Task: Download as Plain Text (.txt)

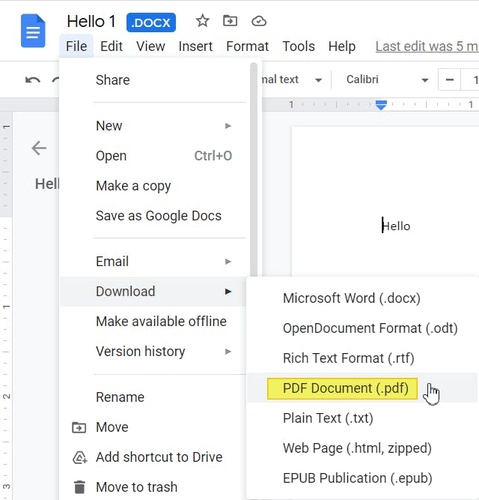Action: (362, 418)
